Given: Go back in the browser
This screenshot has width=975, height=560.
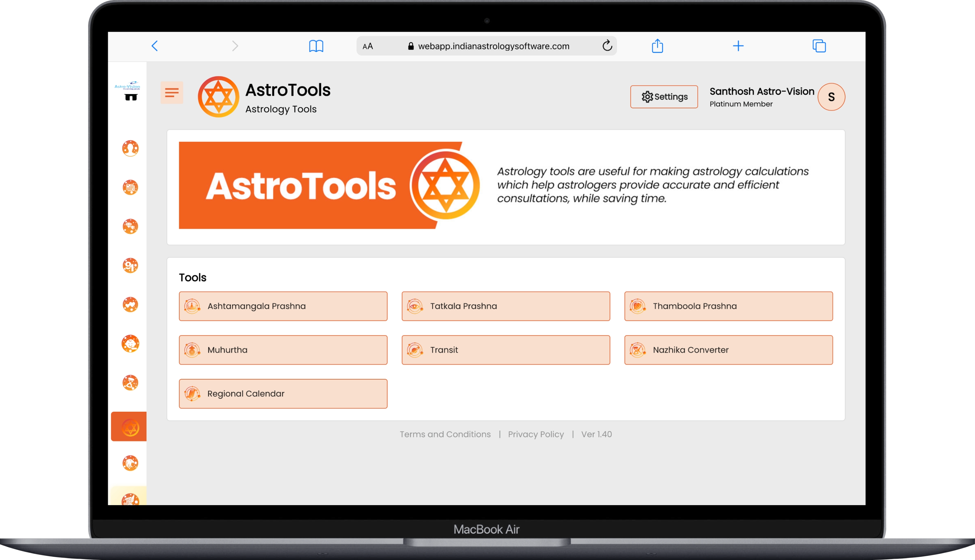Looking at the screenshot, I should coord(155,46).
